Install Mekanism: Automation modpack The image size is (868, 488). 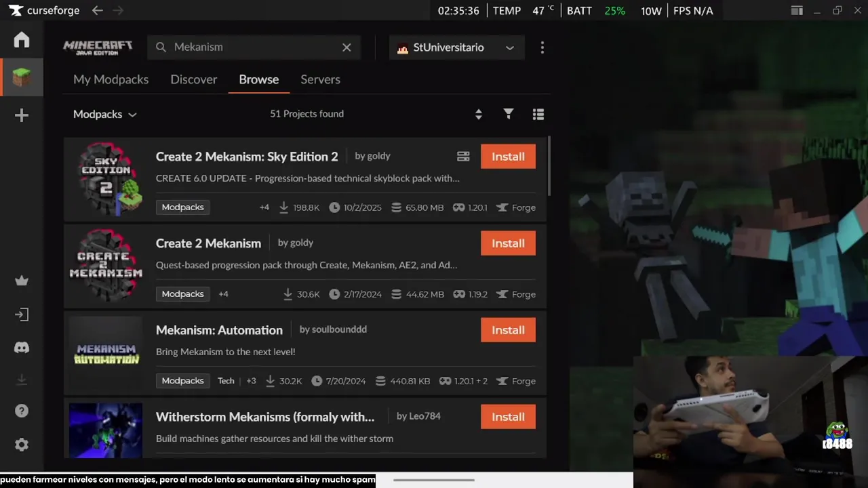tap(508, 330)
